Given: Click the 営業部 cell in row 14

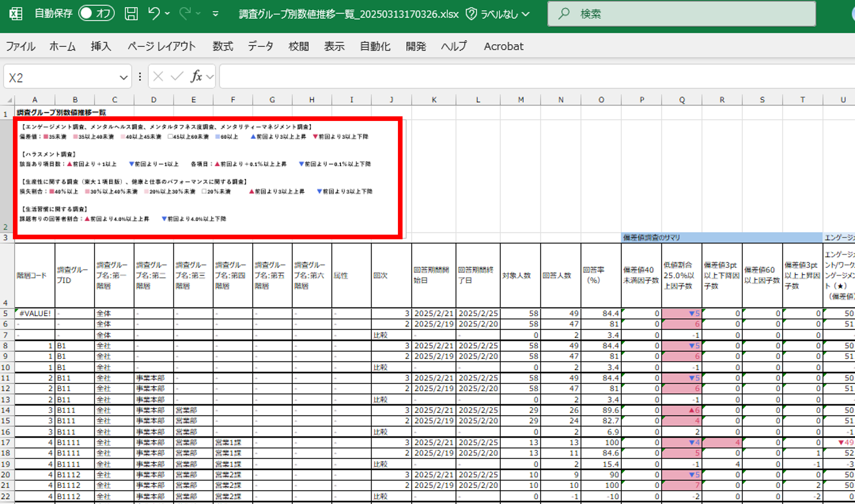Looking at the screenshot, I should [193, 410].
